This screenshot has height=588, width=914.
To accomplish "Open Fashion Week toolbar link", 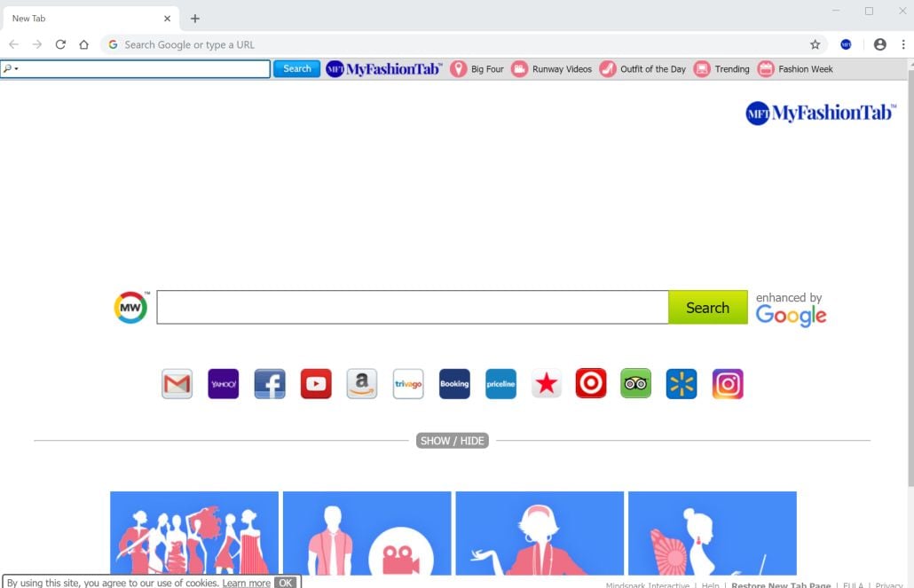I will click(x=795, y=69).
